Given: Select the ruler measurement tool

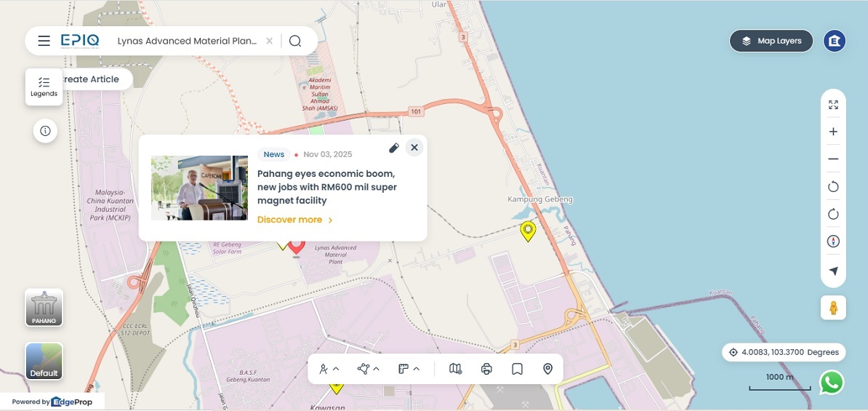Looking at the screenshot, I should (x=403, y=369).
